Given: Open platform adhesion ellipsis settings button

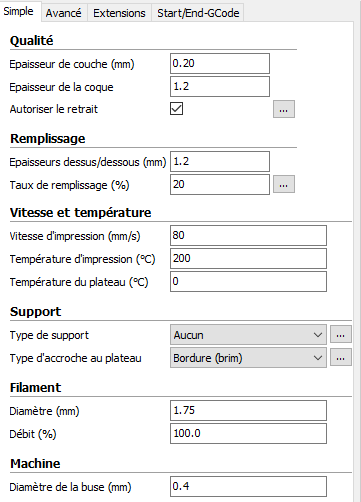Looking at the screenshot, I should click(x=341, y=357).
